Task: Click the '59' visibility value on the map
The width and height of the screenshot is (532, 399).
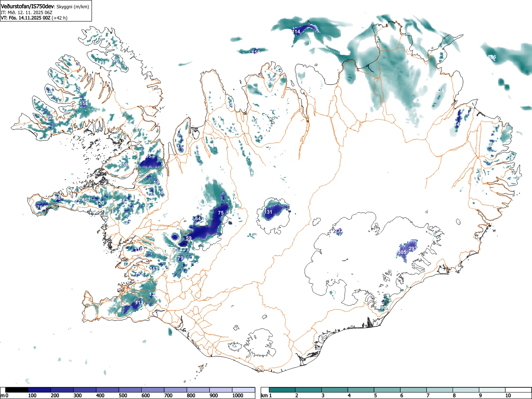Action: [x=189, y=238]
